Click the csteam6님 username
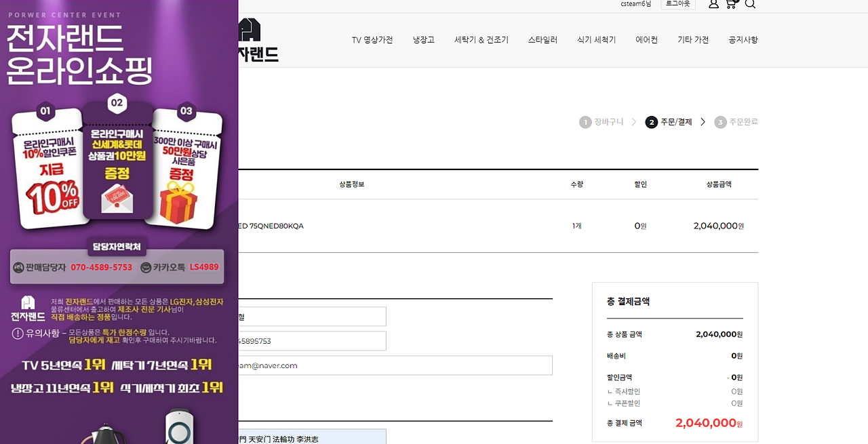868x444 pixels. [x=636, y=4]
